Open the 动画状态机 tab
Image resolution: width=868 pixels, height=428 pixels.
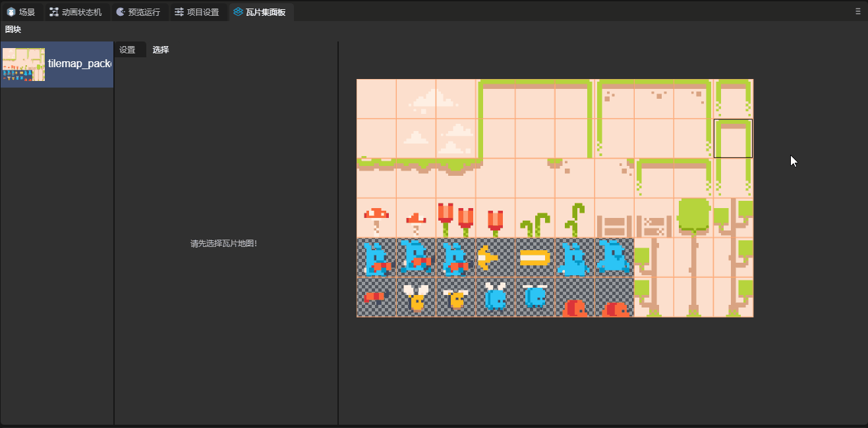click(x=76, y=12)
